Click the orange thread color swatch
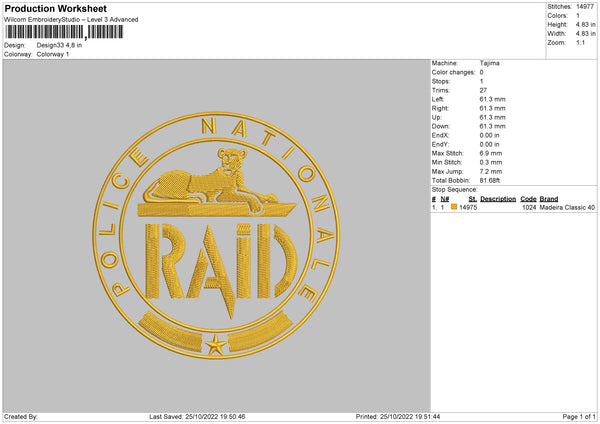The width and height of the screenshot is (600, 424). coord(454,207)
